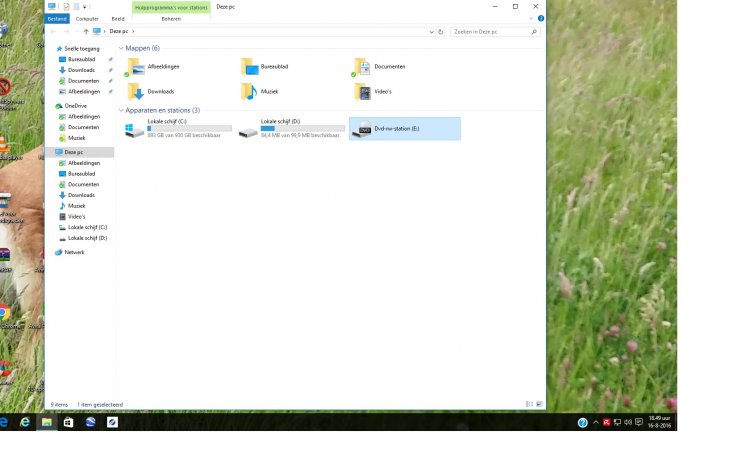Open recent locations dropdown arrow
750x469 pixels.
[x=77, y=32]
